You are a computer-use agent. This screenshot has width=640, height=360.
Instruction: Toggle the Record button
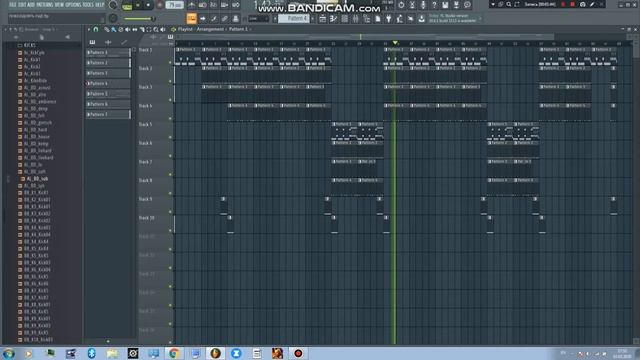(159, 5)
